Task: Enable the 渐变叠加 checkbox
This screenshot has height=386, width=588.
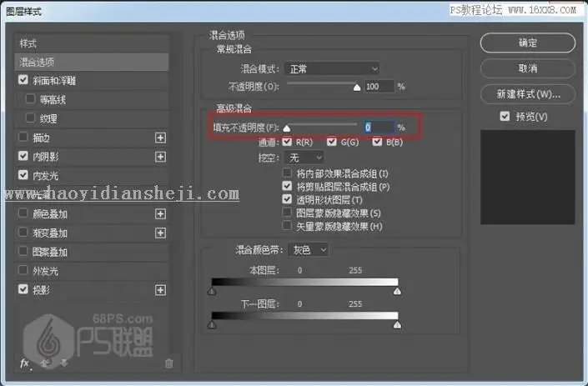Action: click(23, 233)
